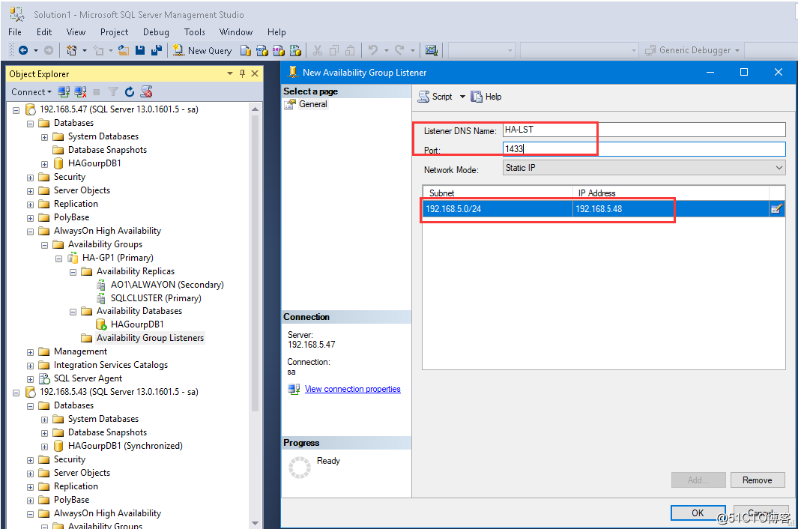The width and height of the screenshot is (798, 532).
Task: Open the Connect dropdown in Object Explorer
Action: pos(31,91)
